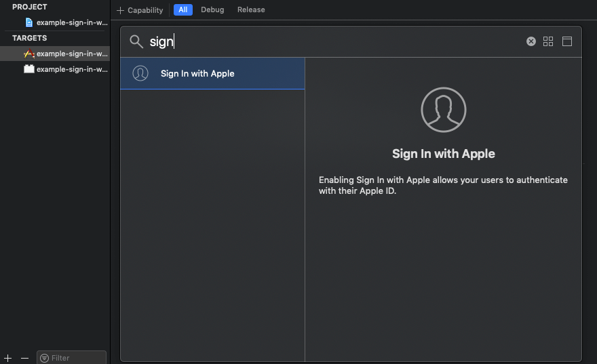Click the magnifying glass search icon
The image size is (597, 364).
pos(136,41)
